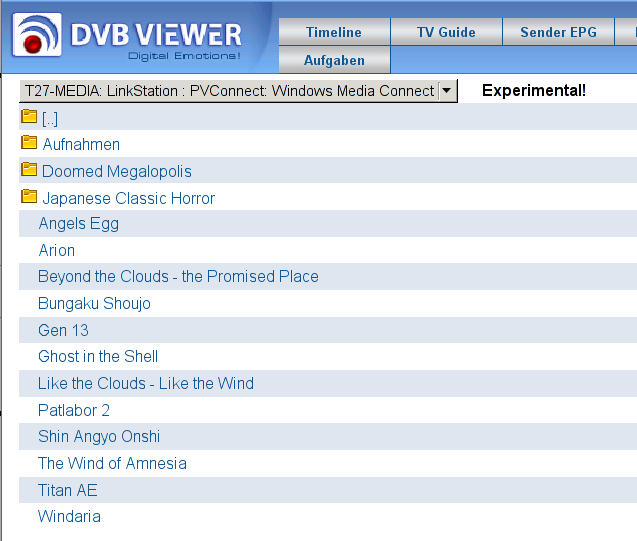Select the Windaria entry
The height and width of the screenshot is (541, 637).
69,517
